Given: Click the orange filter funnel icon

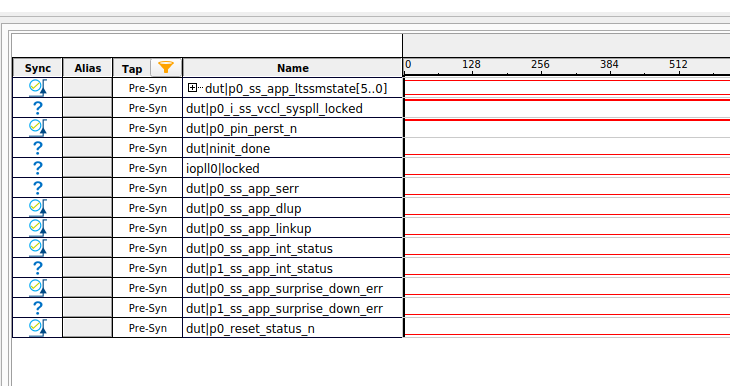Looking at the screenshot, I should click(x=166, y=67).
